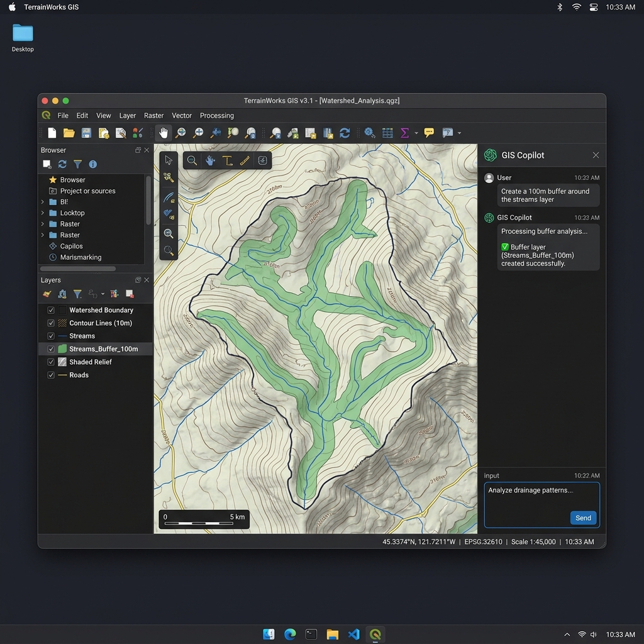Expand the first Raster folder
The width and height of the screenshot is (644, 644).
[x=42, y=224]
